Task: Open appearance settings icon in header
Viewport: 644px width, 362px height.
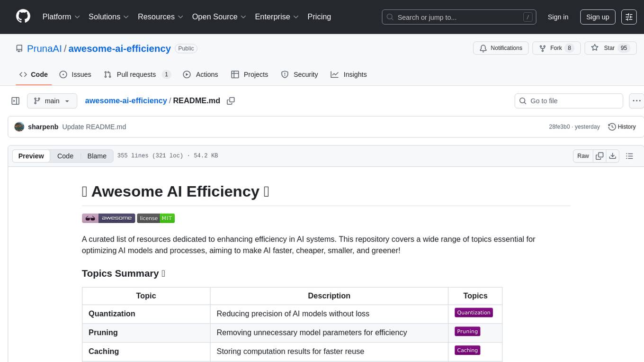Action: [x=629, y=17]
